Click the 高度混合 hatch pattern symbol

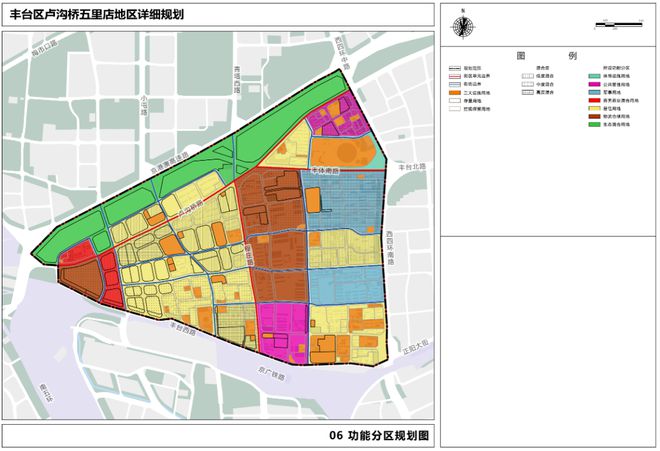(x=527, y=92)
